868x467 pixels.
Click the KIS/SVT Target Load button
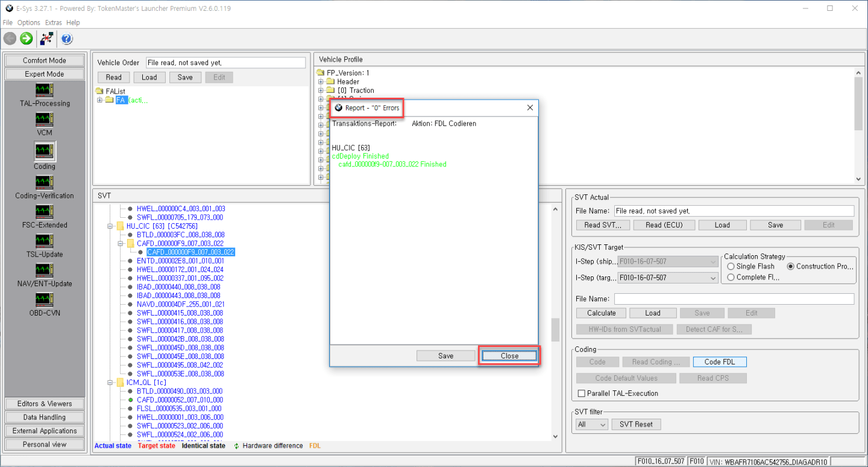(653, 313)
